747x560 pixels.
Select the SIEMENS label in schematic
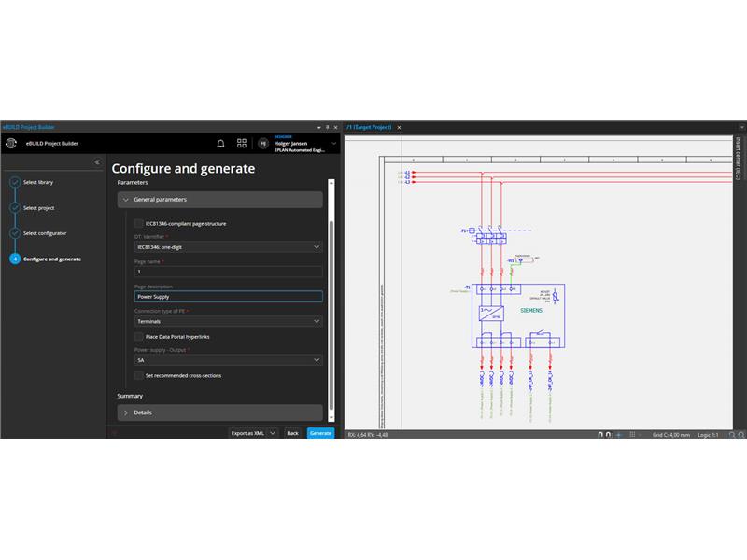(x=531, y=311)
